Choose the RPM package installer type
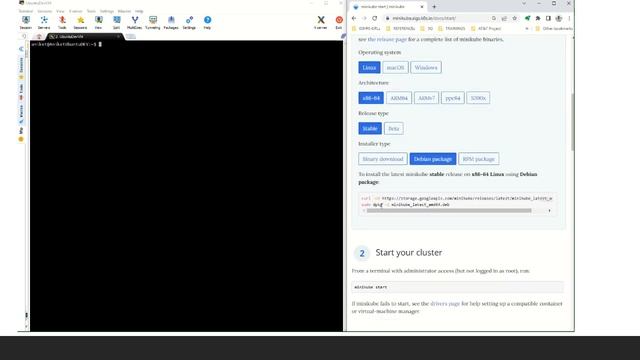The height and width of the screenshot is (360, 640). pos(478,159)
